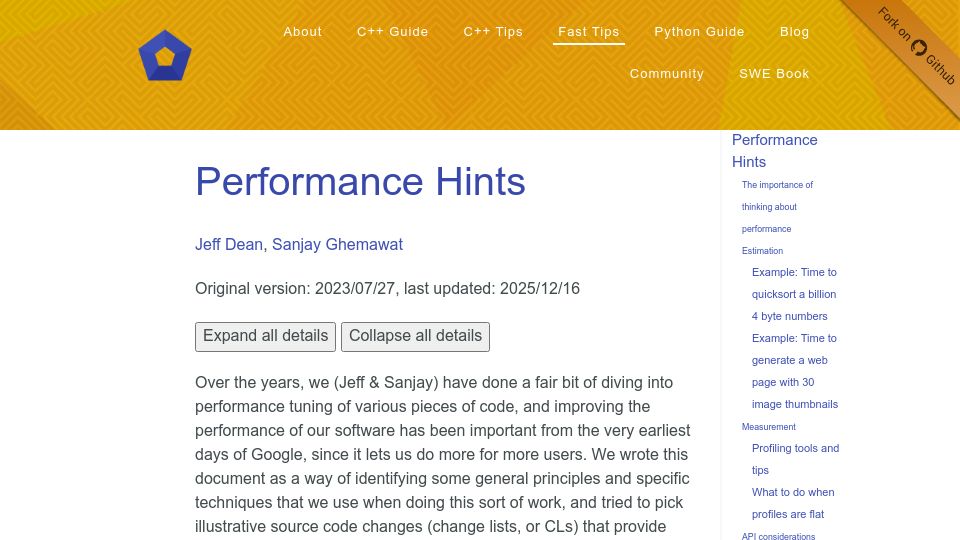The image size is (960, 540).
Task: Select the Fast Tips nav item
Action: (588, 32)
